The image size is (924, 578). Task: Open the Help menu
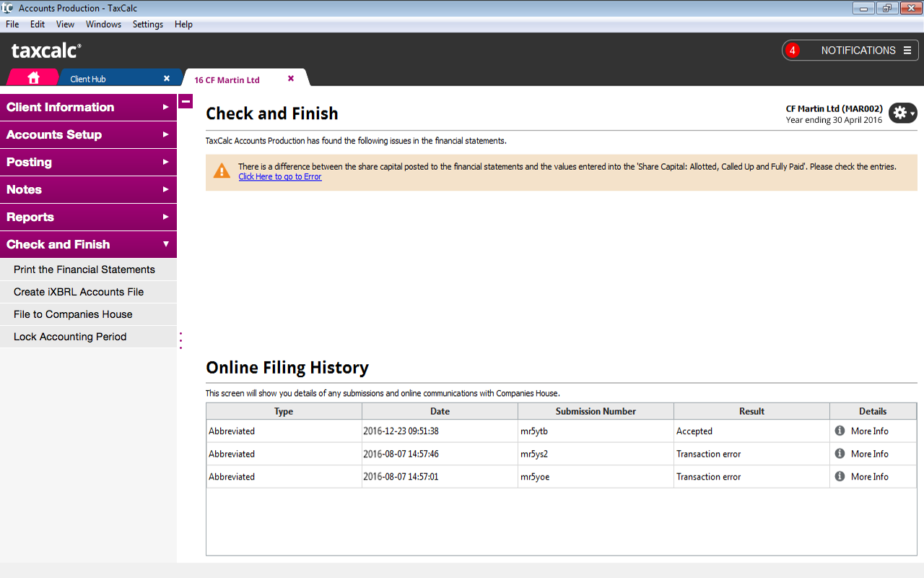pos(183,24)
